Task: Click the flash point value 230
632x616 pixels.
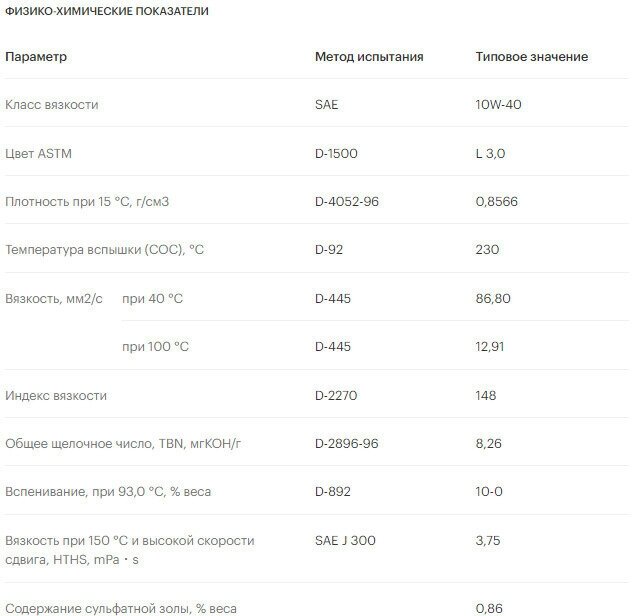Action: tap(487, 250)
